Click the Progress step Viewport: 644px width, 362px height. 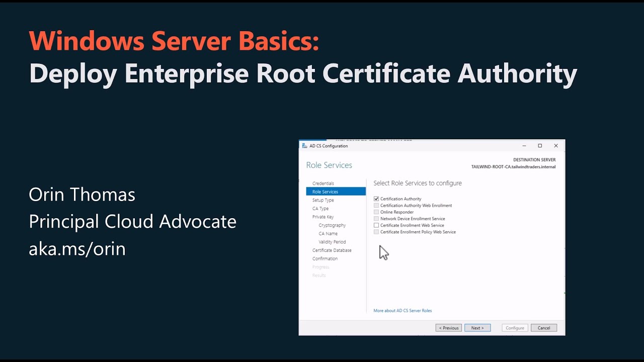(320, 267)
